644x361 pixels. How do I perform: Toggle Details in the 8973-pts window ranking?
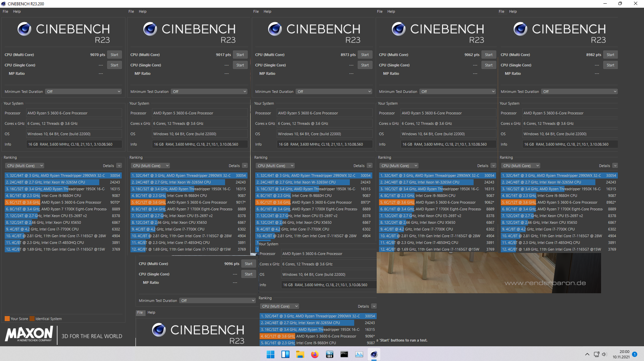pyautogui.click(x=370, y=166)
